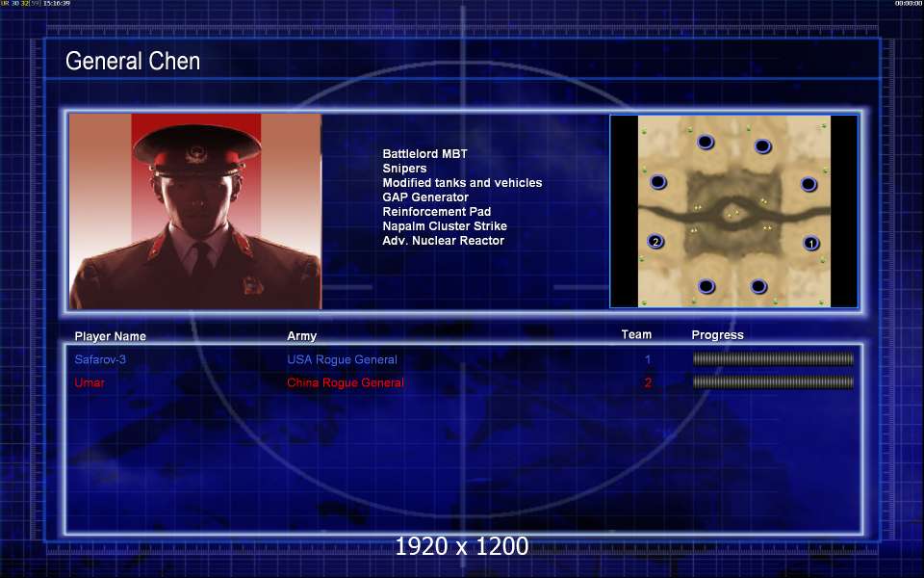
Task: Click team number 2 in Umar's row
Action: (x=648, y=382)
